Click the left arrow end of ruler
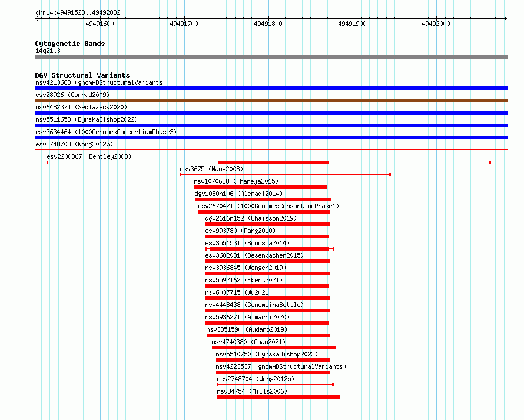 [37, 18]
